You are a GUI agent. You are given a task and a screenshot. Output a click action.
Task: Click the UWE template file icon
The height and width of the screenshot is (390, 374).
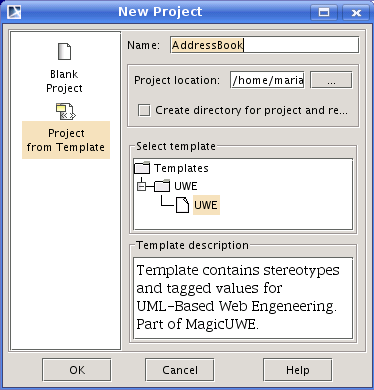click(182, 205)
